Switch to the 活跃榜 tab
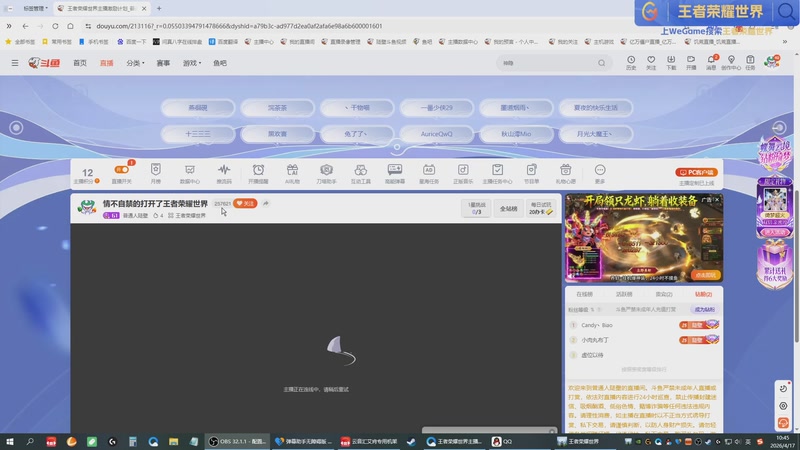 (x=624, y=294)
